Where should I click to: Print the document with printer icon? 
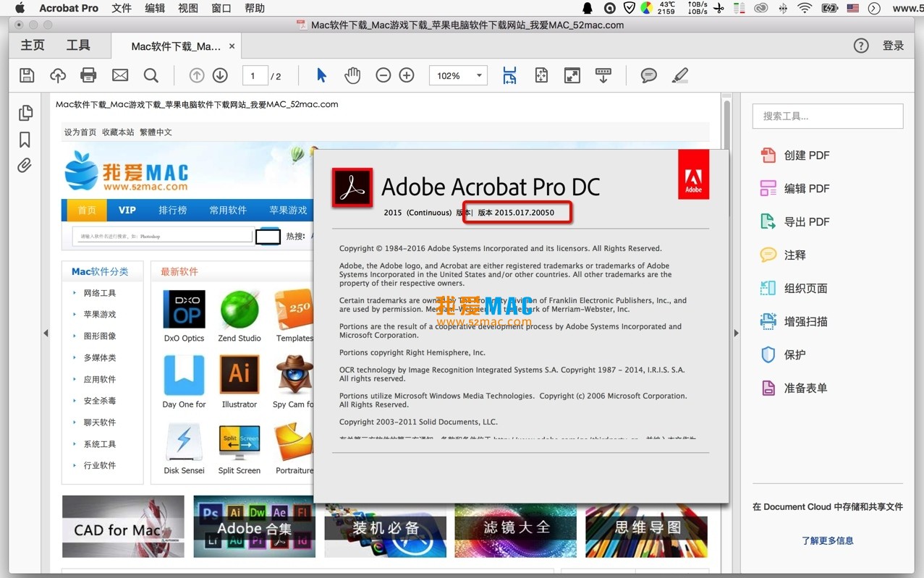pos(88,75)
